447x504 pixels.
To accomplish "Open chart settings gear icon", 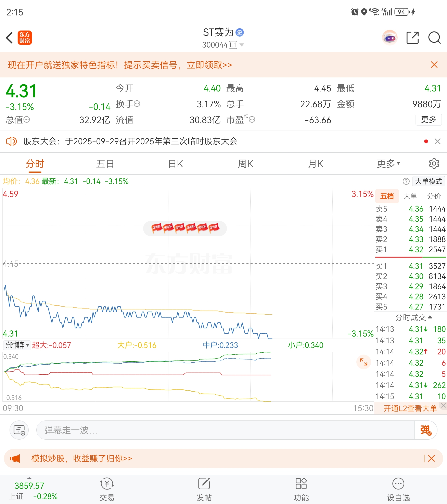I will [434, 163].
